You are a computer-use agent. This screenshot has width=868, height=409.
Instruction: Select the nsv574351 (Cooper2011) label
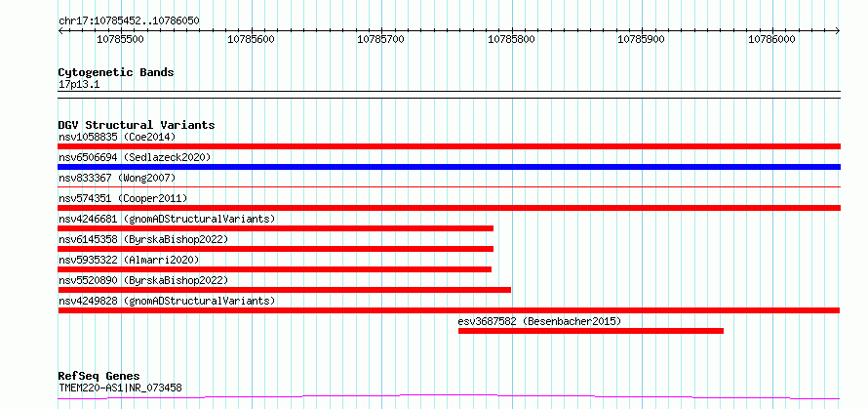[x=123, y=198]
